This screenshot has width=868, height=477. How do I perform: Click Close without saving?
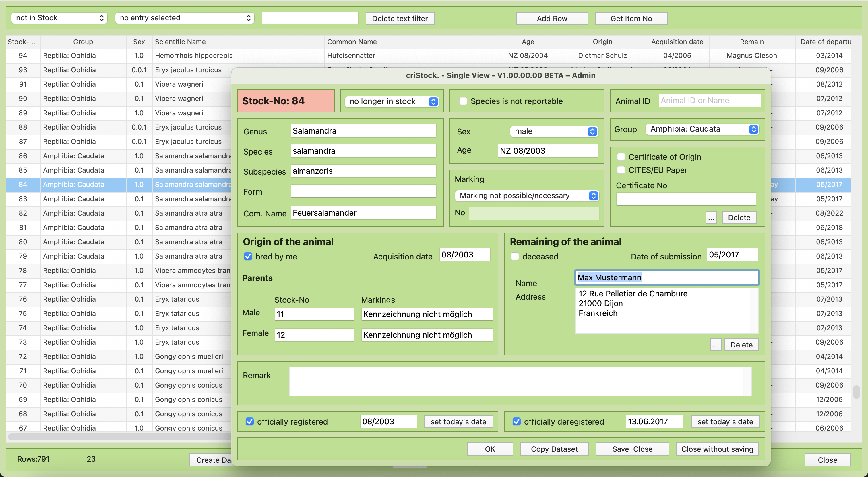(717, 449)
